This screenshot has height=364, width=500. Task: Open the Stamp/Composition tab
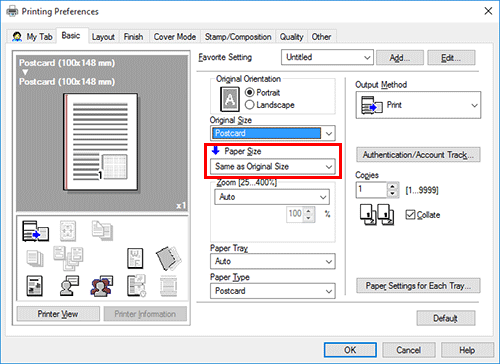(x=238, y=37)
